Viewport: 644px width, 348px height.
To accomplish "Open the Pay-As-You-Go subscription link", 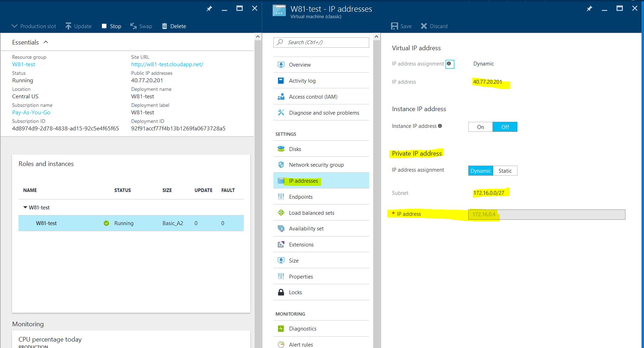I will pyautogui.click(x=31, y=112).
